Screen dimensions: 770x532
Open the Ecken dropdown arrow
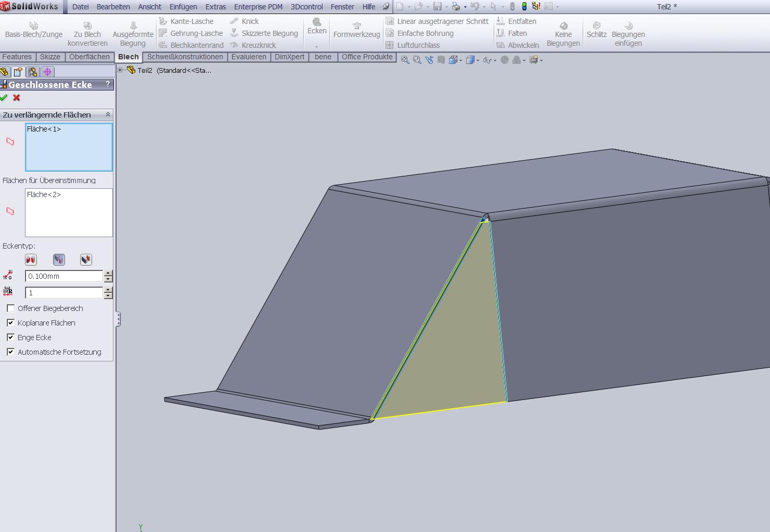pos(316,46)
